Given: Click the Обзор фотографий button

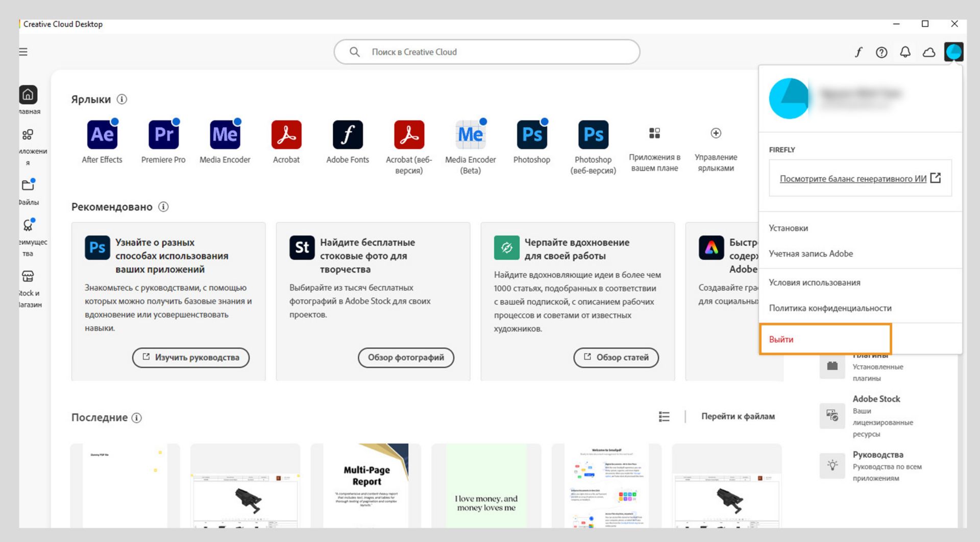Looking at the screenshot, I should [406, 358].
